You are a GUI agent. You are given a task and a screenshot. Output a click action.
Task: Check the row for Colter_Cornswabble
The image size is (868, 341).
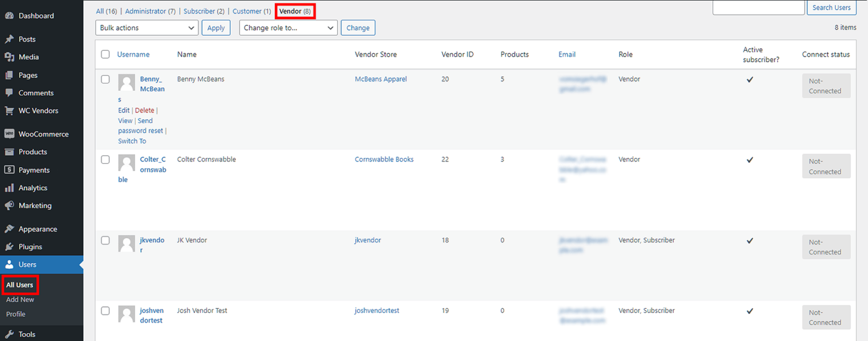(x=105, y=159)
